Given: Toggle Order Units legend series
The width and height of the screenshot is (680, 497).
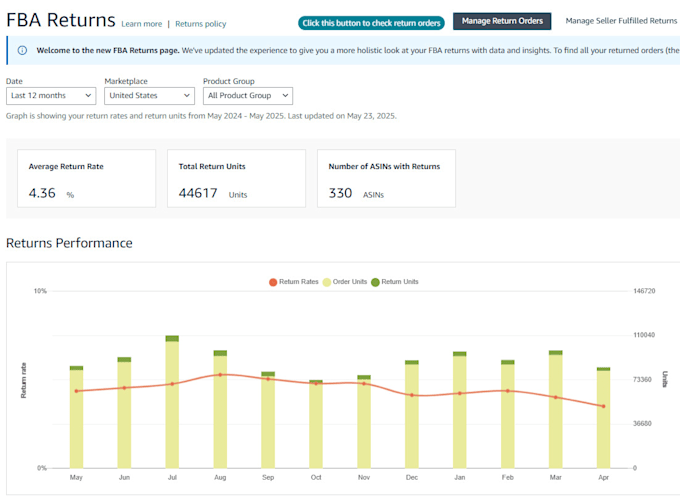Looking at the screenshot, I should pos(345,282).
